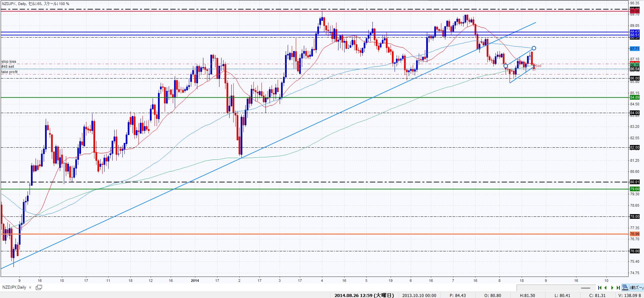Screen dimensions: 644x298
Task: Click the #48 sell order label
Action: tap(8, 67)
